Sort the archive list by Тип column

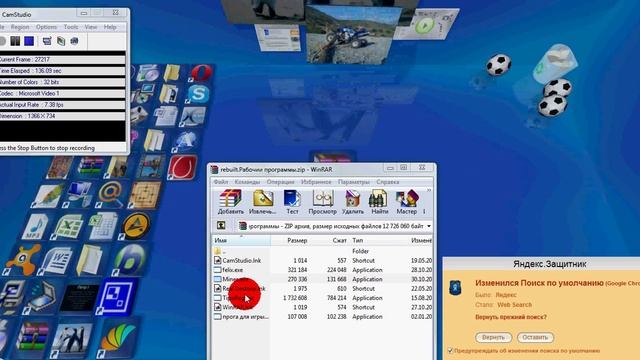pyautogui.click(x=379, y=240)
